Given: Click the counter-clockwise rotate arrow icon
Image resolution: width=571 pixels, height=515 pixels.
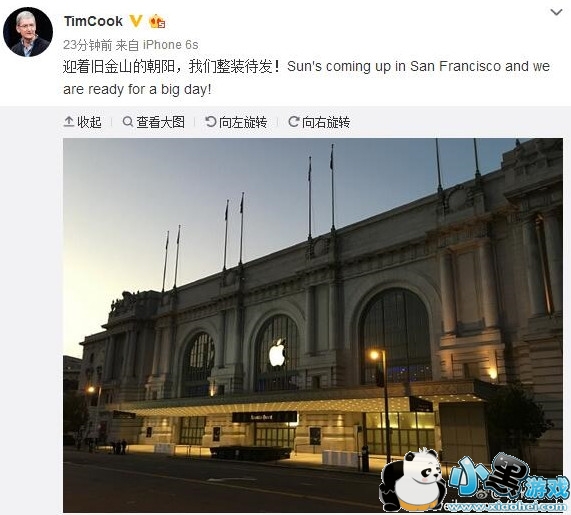Looking at the screenshot, I should (x=210, y=122).
